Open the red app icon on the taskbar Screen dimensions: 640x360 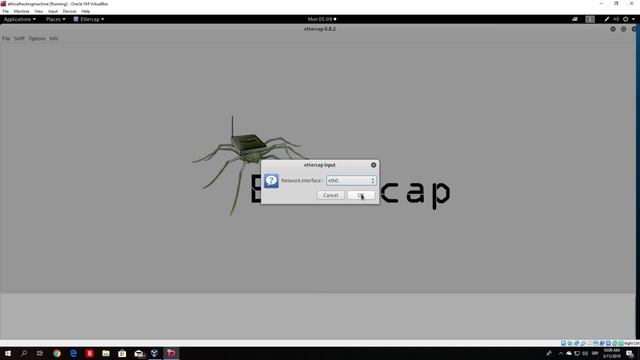90,353
